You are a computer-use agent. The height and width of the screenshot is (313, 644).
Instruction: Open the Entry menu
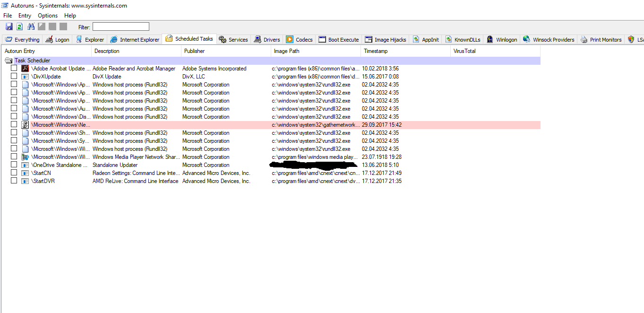tap(25, 16)
